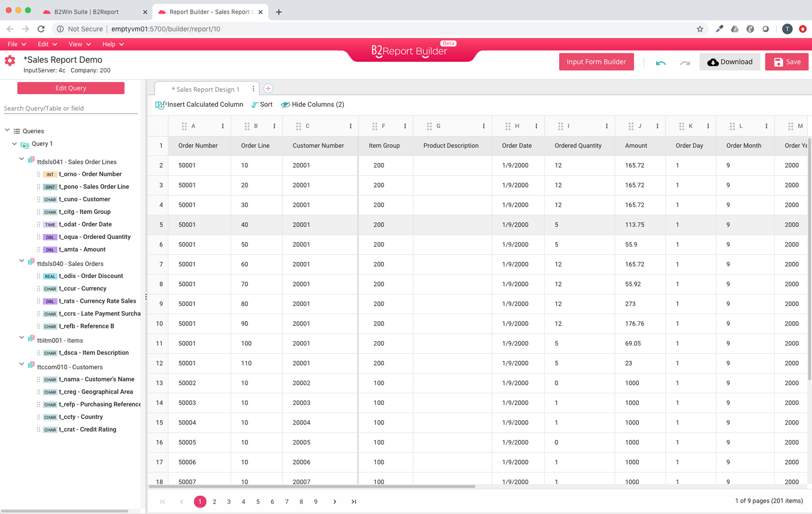The width and height of the screenshot is (812, 514).
Task: Click the Ordered Quantity header cell
Action: click(579, 146)
